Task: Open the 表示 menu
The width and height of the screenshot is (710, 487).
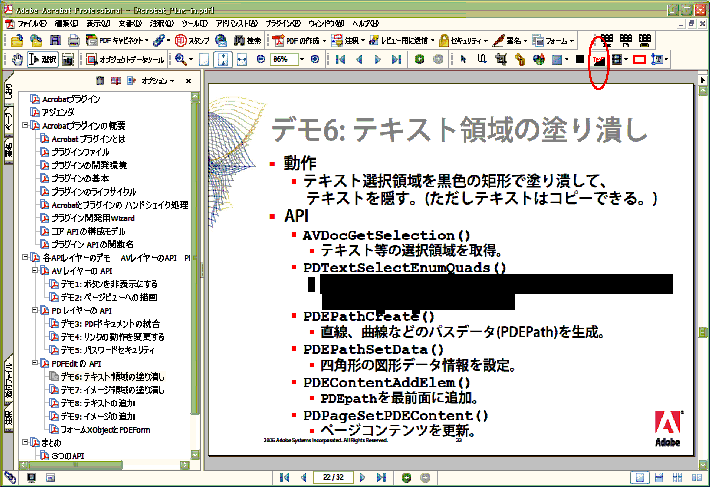Action: [98, 24]
